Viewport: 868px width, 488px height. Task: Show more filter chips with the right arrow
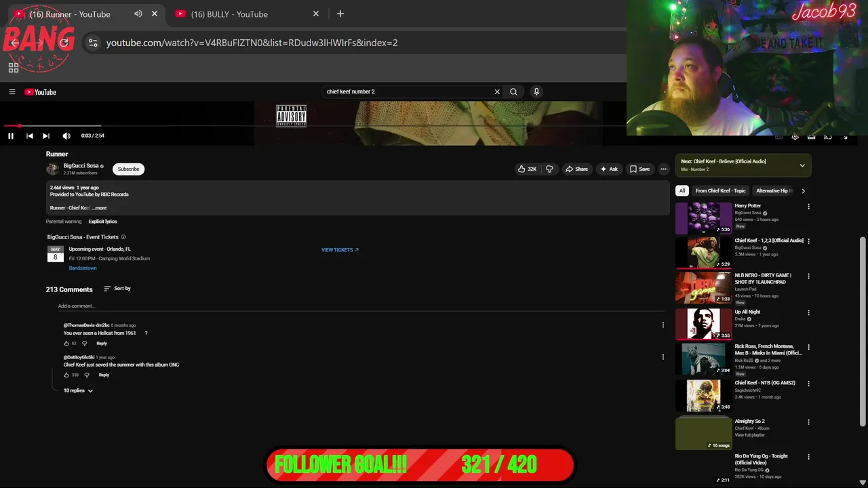[x=804, y=190]
